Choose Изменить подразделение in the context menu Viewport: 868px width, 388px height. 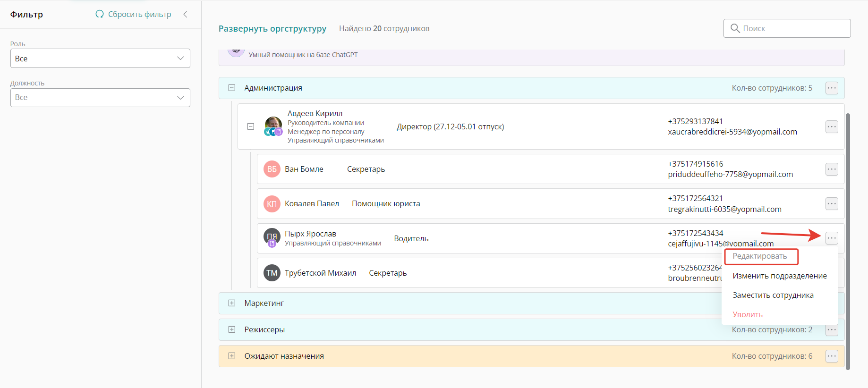tap(780, 276)
